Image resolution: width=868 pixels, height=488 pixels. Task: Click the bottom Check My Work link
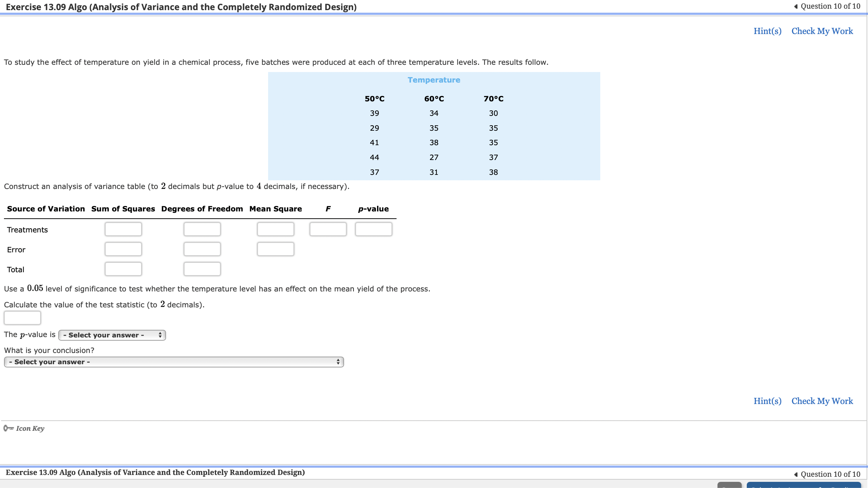click(x=822, y=401)
